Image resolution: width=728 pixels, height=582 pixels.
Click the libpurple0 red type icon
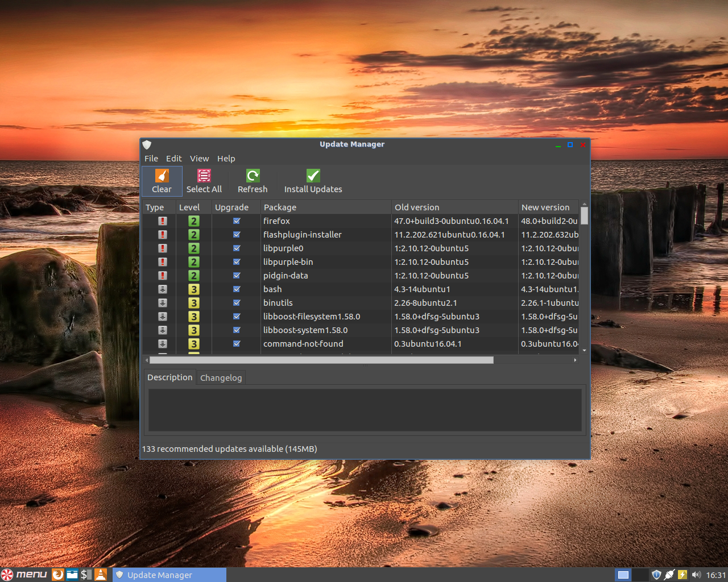(x=163, y=248)
